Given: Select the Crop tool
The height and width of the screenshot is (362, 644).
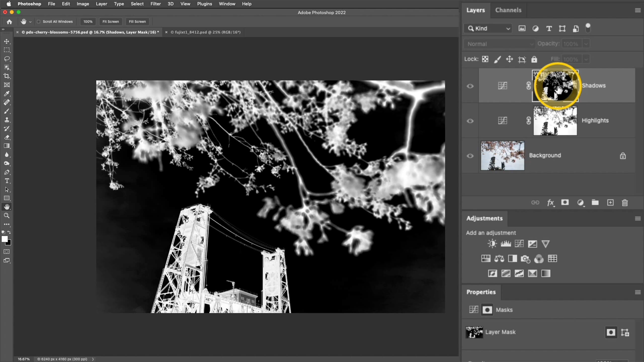Looking at the screenshot, I should [x=7, y=76].
